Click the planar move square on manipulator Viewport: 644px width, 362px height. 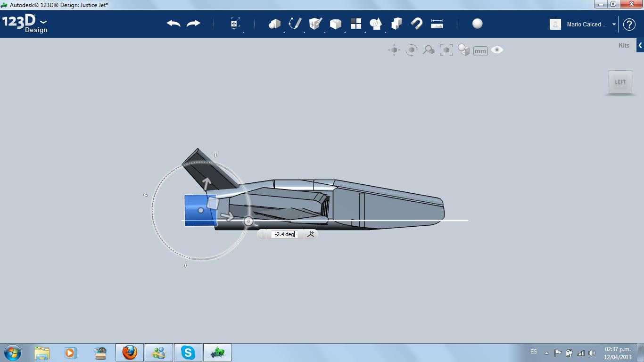pyautogui.click(x=213, y=203)
